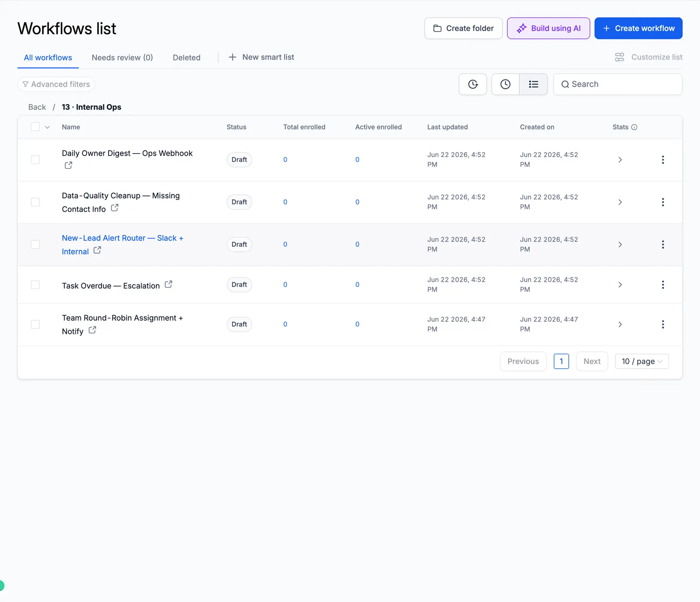Open three-dot menu for Team Round-Robin row
700x602 pixels.
(663, 324)
